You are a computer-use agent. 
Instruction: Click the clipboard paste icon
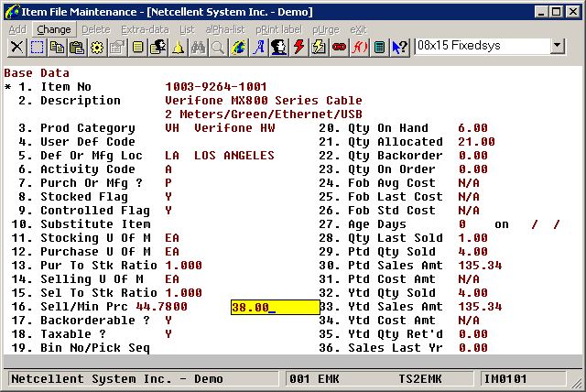77,48
